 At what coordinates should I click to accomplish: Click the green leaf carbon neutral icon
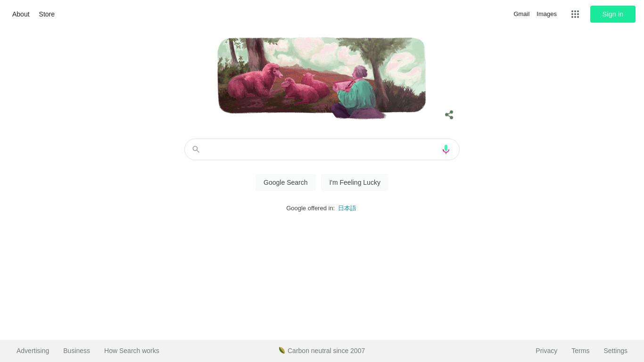click(x=281, y=350)
